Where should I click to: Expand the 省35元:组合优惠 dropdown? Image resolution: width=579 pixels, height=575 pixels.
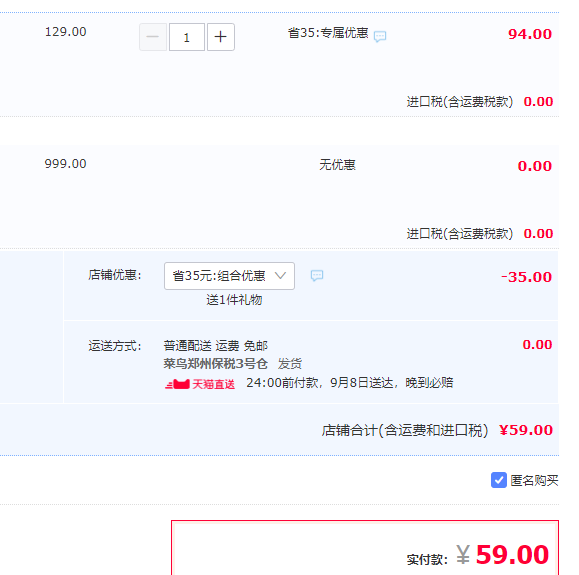click(x=229, y=276)
